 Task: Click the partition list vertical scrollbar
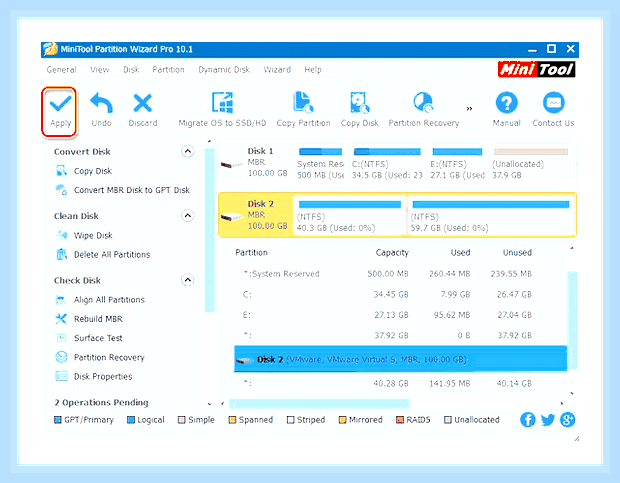(x=572, y=320)
